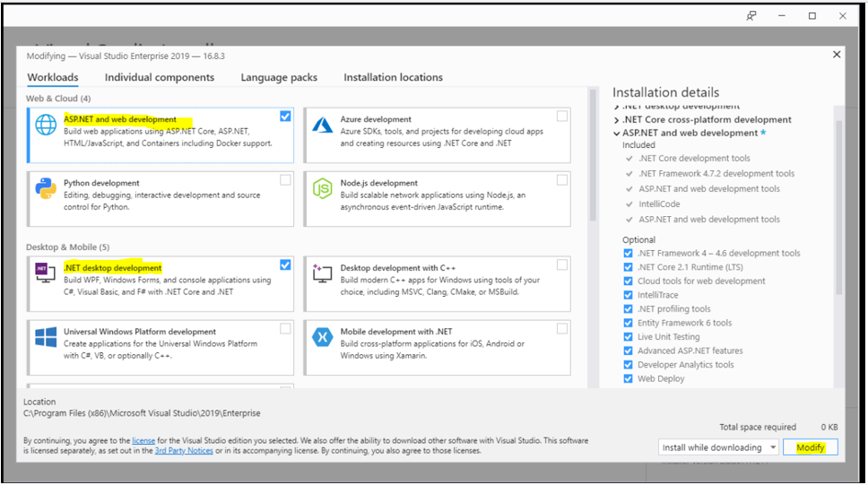Screen dimensions: 868x485
Task: Check the Azure development workload box
Action: pyautogui.click(x=562, y=117)
